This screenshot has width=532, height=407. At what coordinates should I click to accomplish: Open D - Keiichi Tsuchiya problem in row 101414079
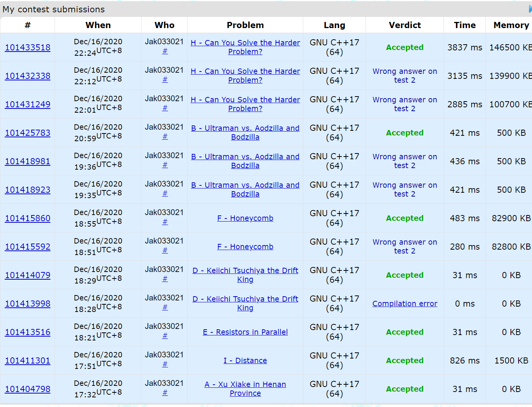coord(245,270)
